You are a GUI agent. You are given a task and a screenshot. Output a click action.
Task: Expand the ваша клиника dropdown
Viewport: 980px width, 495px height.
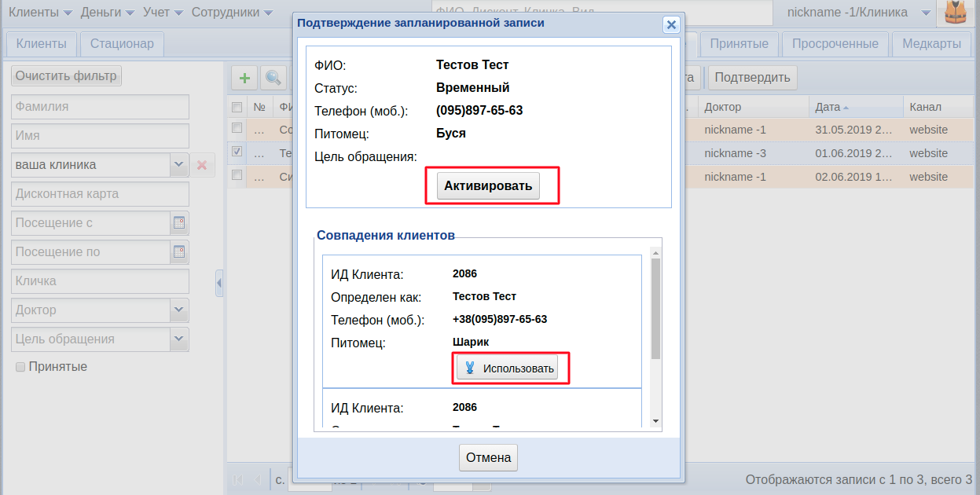pos(179,165)
